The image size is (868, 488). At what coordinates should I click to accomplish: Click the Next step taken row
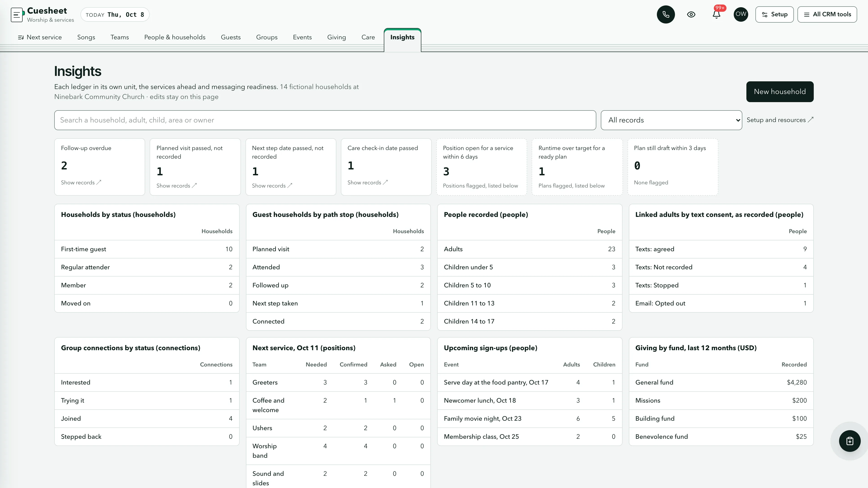(338, 303)
